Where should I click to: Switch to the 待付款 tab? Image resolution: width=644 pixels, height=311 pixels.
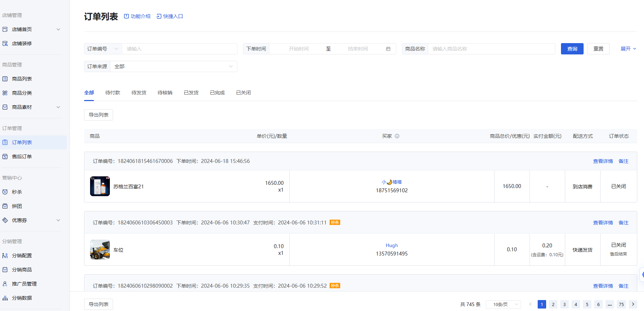[113, 93]
